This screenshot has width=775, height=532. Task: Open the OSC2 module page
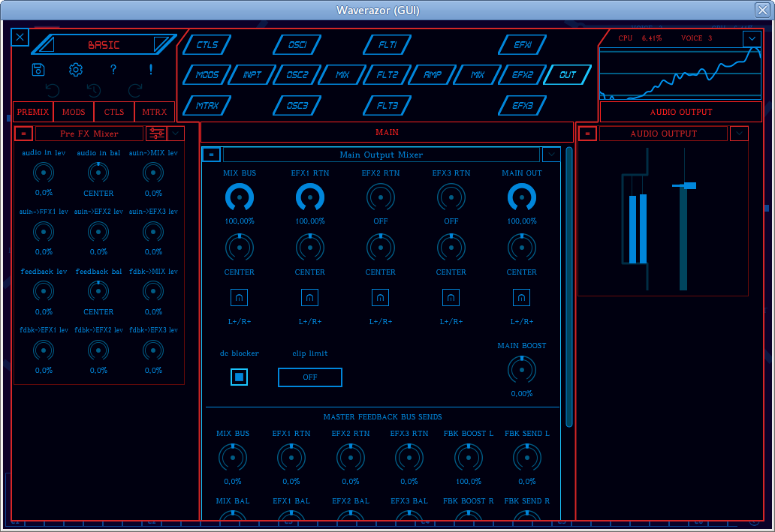pyautogui.click(x=297, y=75)
